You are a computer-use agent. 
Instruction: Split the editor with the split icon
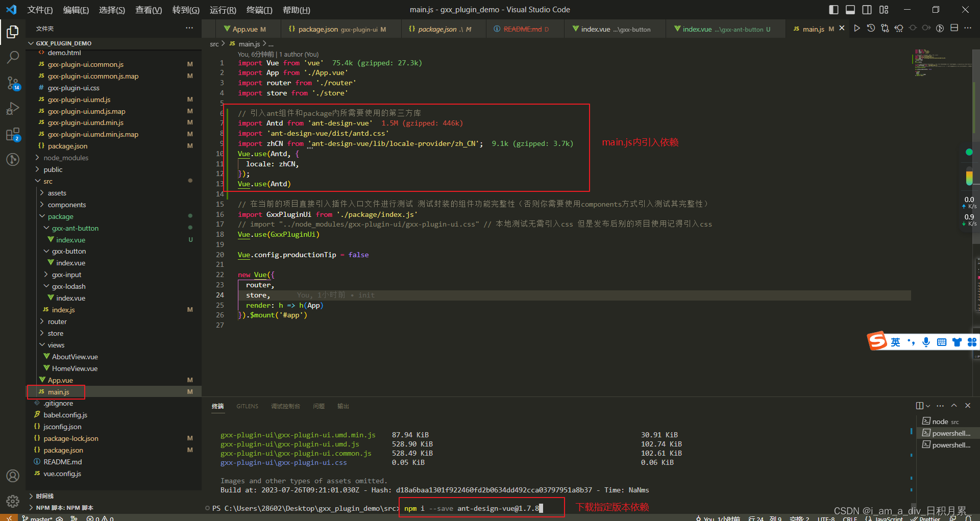pos(953,28)
